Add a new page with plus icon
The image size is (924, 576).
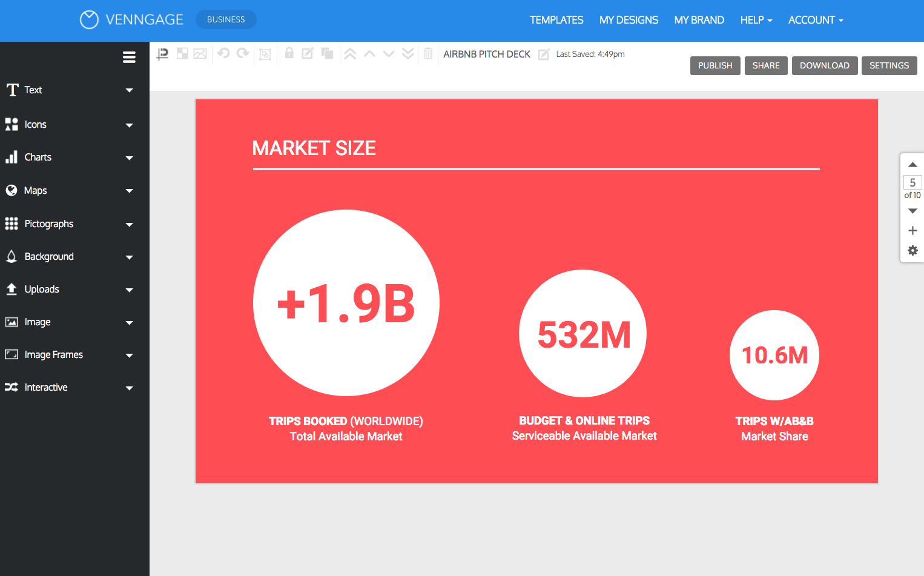coord(912,231)
